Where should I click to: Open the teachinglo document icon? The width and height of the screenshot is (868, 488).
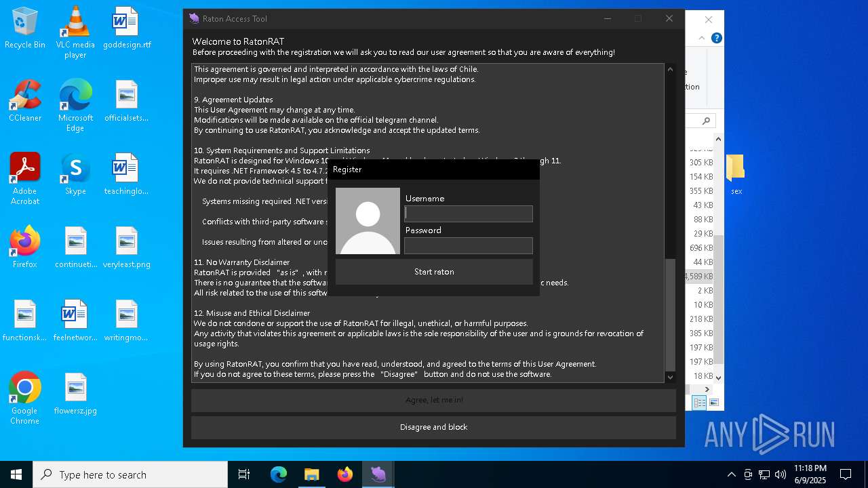pos(127,174)
